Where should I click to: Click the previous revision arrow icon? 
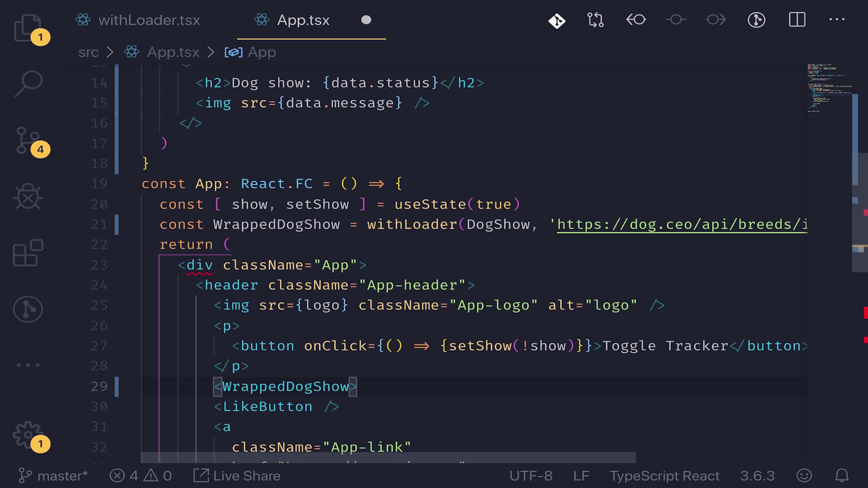(x=636, y=20)
